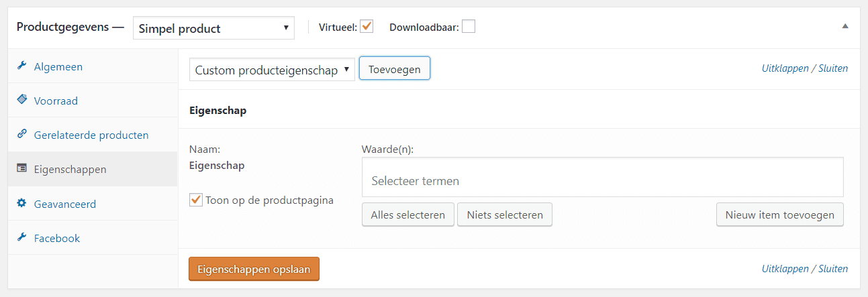Viewport: 868px width, 297px height.
Task: Uncheck the Virtueel checkbox
Action: pyautogui.click(x=367, y=27)
